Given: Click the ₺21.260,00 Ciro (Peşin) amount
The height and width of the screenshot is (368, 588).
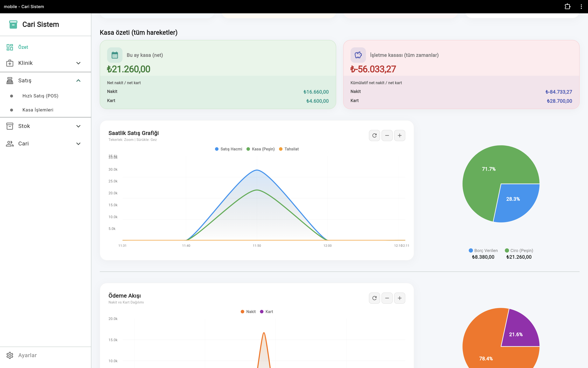Looking at the screenshot, I should pos(519,257).
